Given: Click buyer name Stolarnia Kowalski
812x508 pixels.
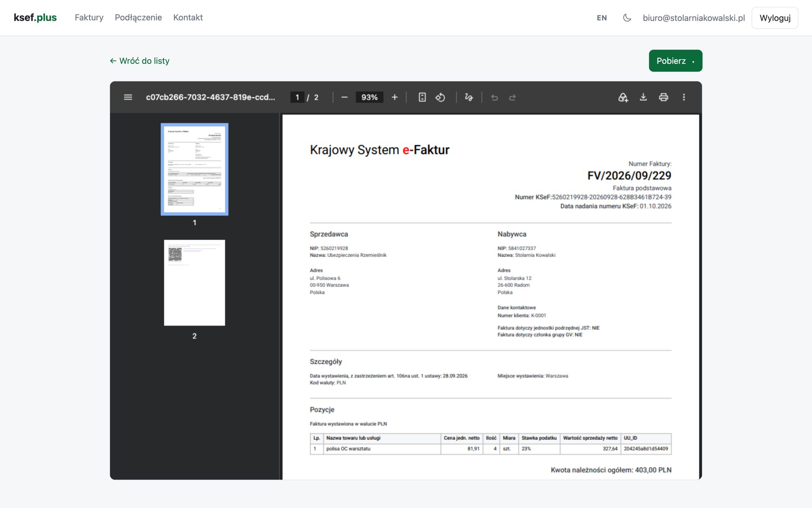Looking at the screenshot, I should pyautogui.click(x=535, y=255).
